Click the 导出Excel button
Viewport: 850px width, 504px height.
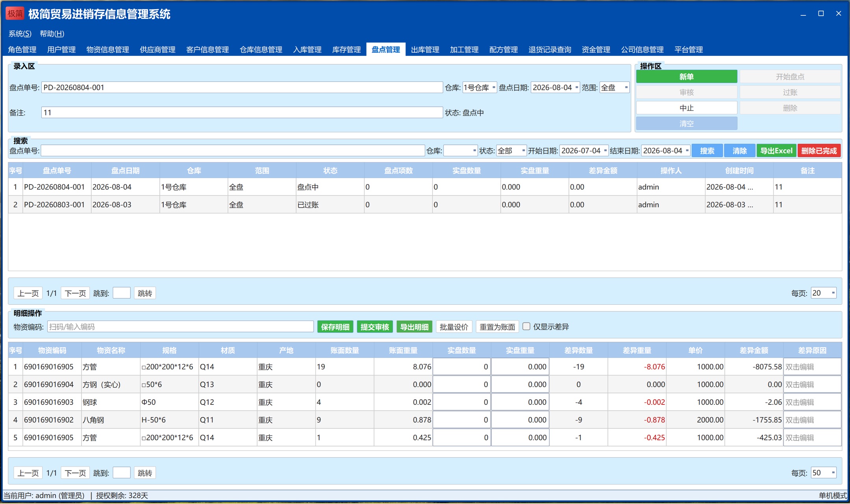[x=776, y=151]
